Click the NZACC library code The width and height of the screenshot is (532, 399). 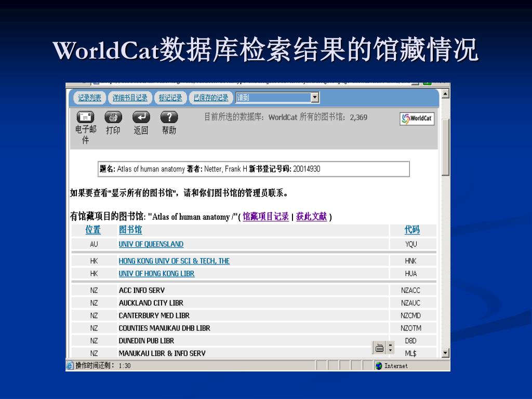tap(410, 290)
